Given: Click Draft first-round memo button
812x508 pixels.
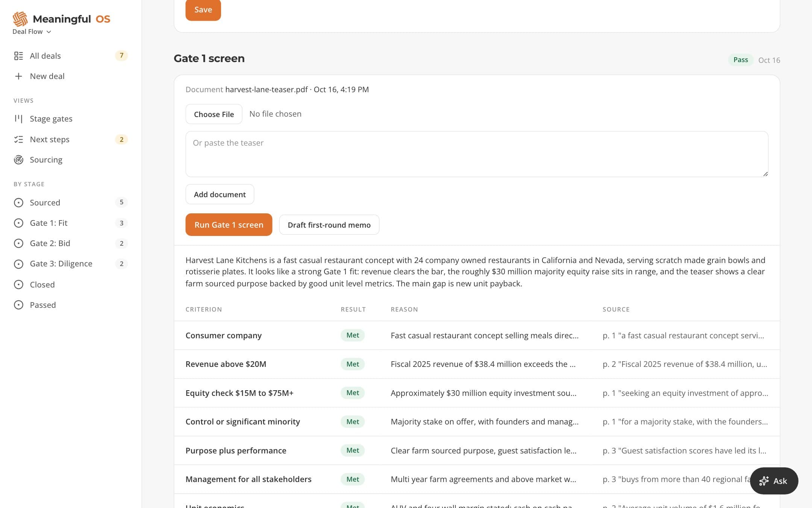Looking at the screenshot, I should [x=329, y=225].
